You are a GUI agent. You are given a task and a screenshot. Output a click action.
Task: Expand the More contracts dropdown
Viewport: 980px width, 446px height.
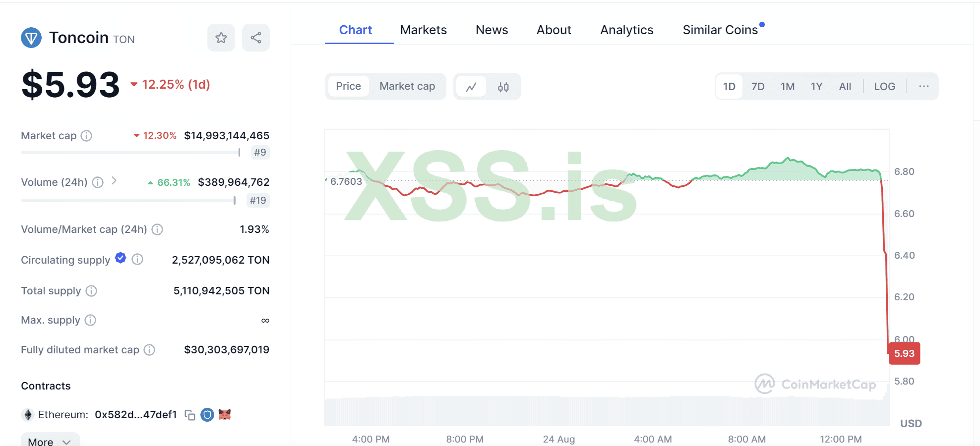point(50,441)
